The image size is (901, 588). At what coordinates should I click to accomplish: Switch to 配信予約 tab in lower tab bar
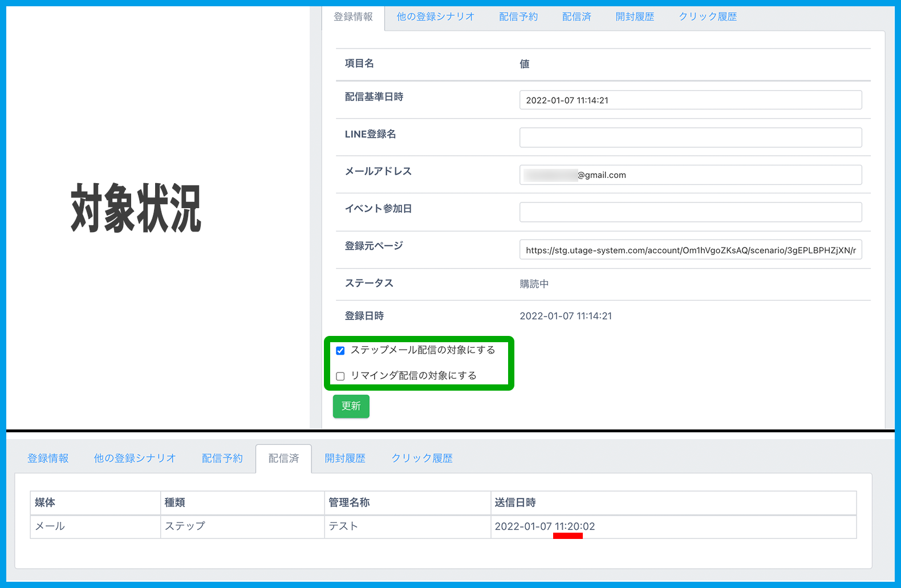click(x=222, y=459)
